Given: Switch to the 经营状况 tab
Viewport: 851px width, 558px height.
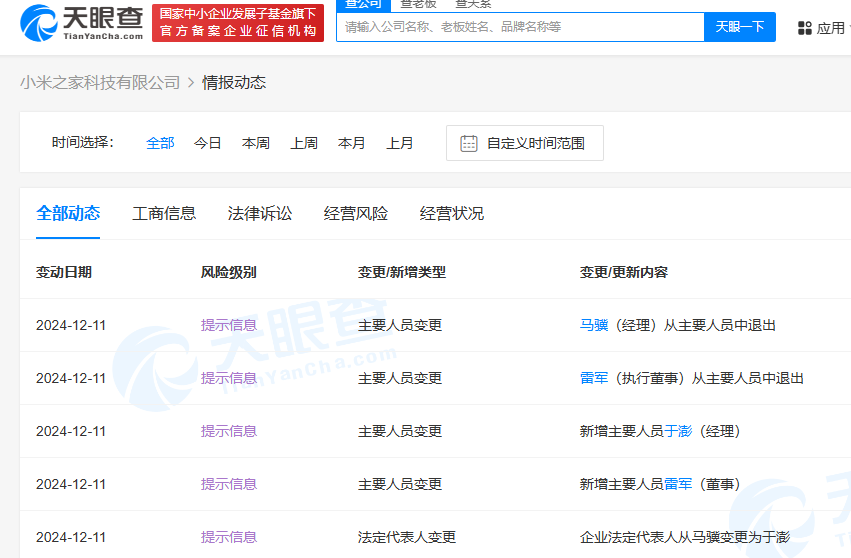Looking at the screenshot, I should pyautogui.click(x=452, y=213).
